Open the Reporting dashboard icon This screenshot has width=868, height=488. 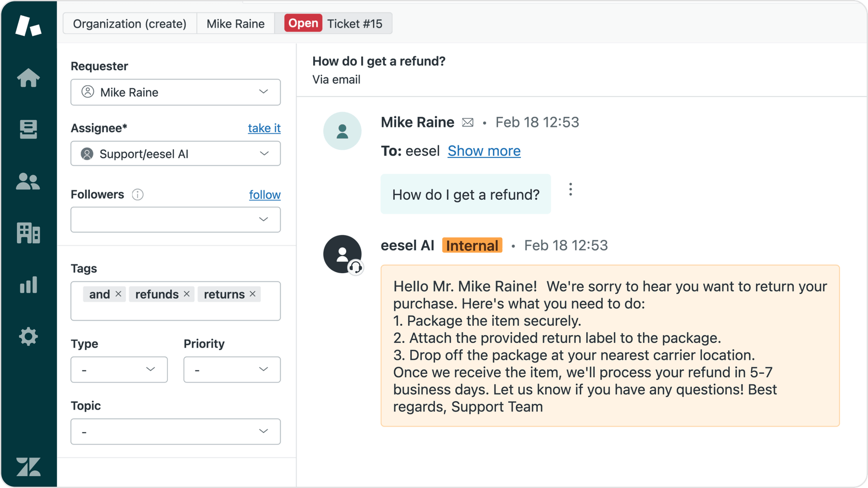click(x=28, y=285)
